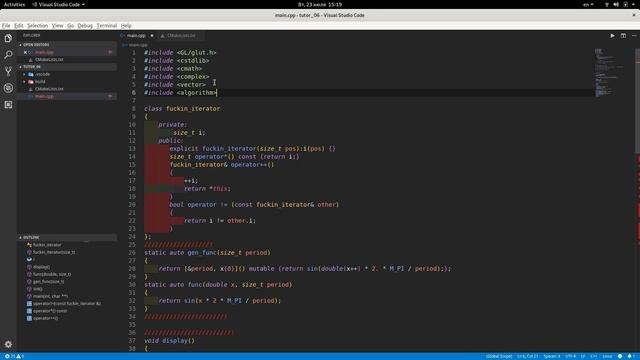This screenshot has width=640, height=360.
Task: Click the feedback smiley in status bar
Action: pos(620,356)
